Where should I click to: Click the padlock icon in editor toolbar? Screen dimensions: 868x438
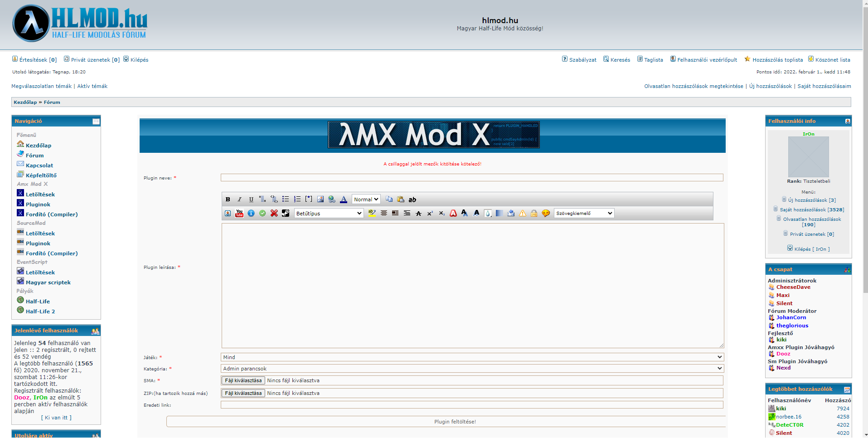coord(534,214)
